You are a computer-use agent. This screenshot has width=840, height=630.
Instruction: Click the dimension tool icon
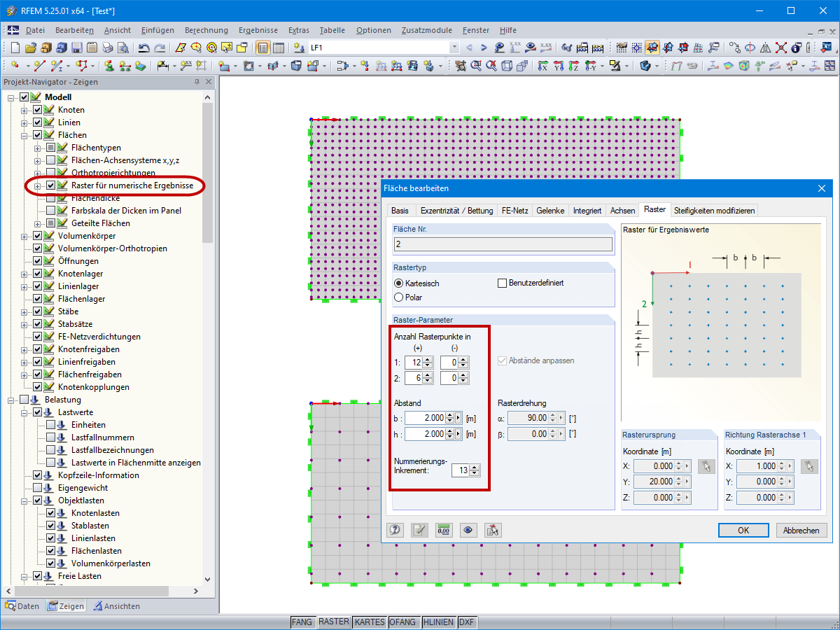(162, 66)
